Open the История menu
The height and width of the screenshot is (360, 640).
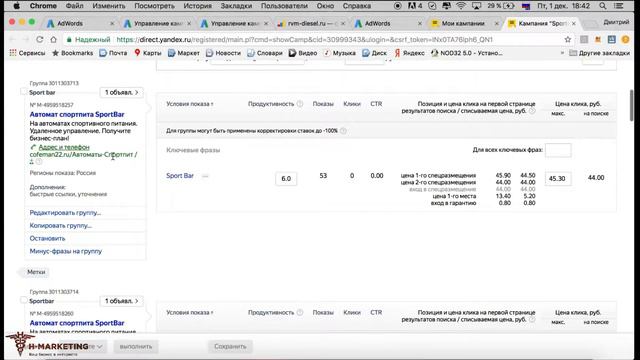coord(197,6)
